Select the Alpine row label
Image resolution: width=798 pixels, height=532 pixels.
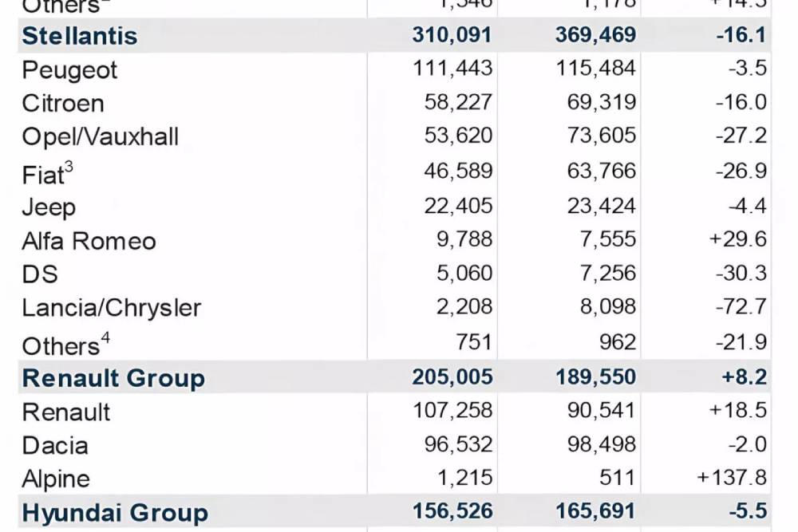56,479
